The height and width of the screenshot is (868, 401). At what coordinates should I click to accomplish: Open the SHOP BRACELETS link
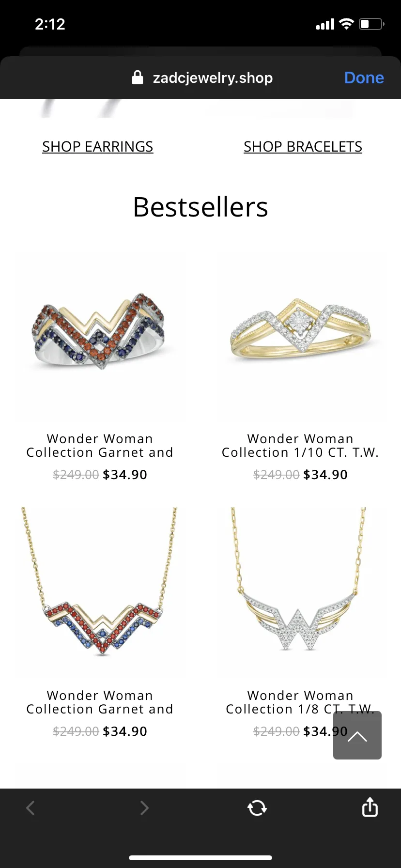coord(303,146)
